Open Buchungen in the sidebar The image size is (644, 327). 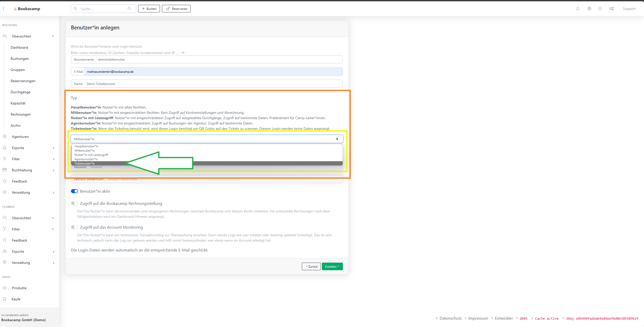(20, 59)
